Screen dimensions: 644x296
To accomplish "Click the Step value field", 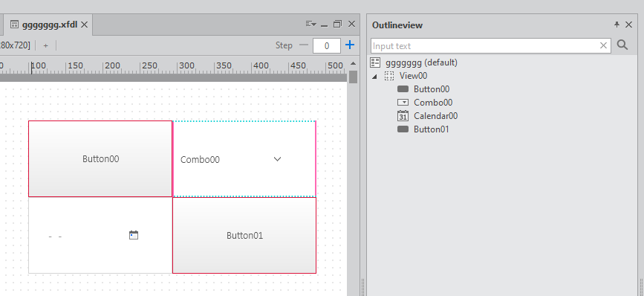I will click(x=327, y=45).
